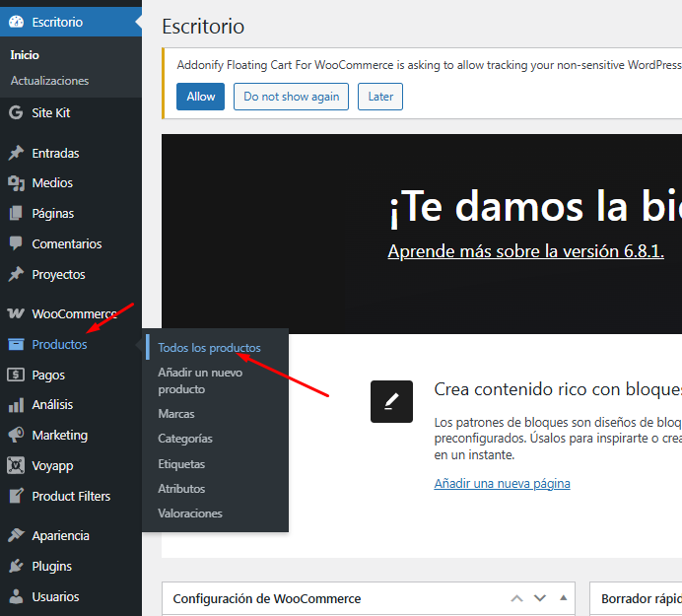
Task: Open Categorías from the Productos submenu
Action: pyautogui.click(x=185, y=439)
